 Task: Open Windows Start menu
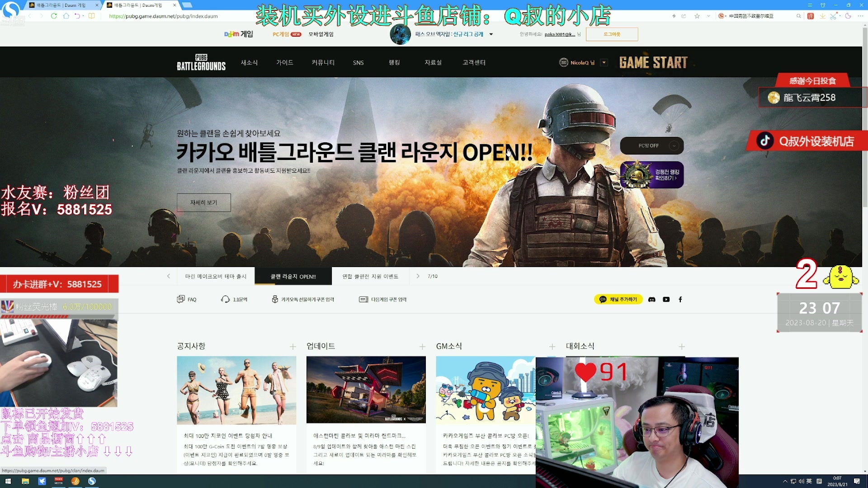[8, 481]
